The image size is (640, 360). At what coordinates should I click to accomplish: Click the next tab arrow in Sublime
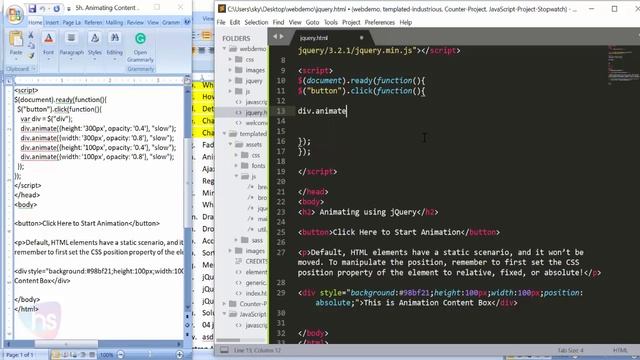(281, 37)
